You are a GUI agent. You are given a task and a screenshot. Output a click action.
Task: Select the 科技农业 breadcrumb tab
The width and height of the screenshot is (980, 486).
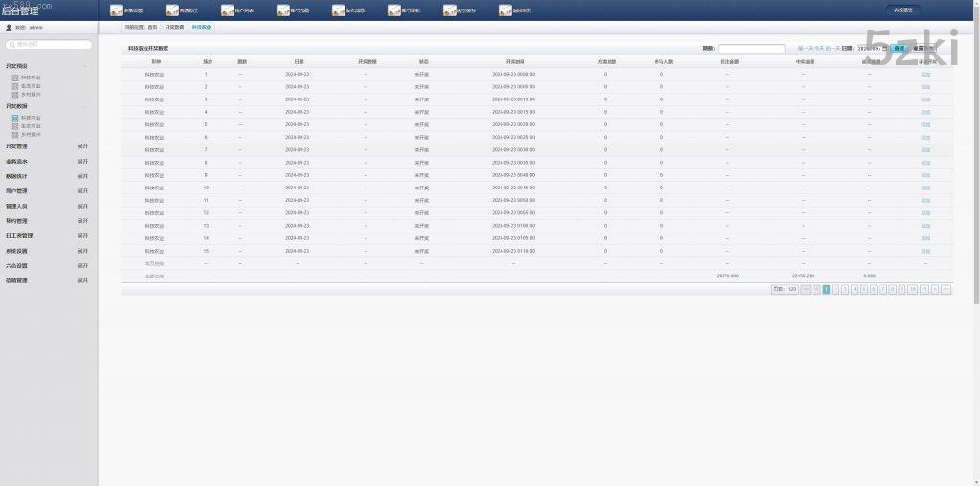pos(202,28)
